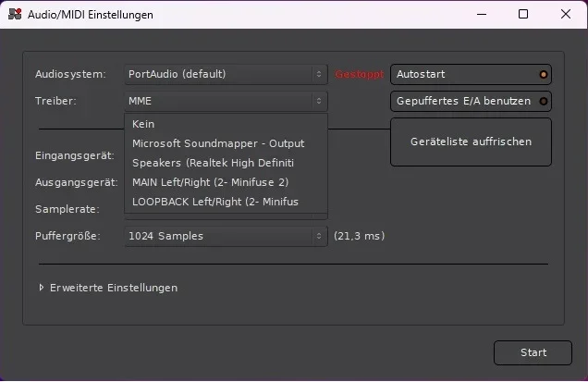Minimize the Audio/MIDI Einstellungen window

[x=482, y=14]
